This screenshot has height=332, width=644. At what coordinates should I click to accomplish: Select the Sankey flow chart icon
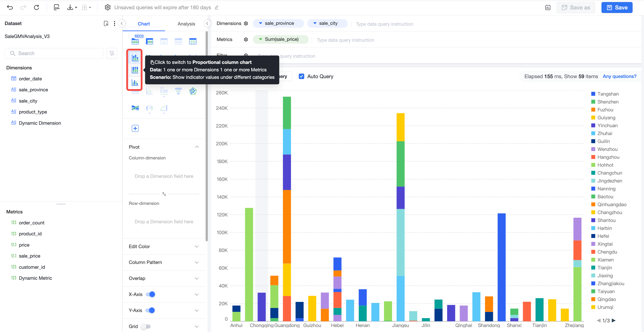135,108
